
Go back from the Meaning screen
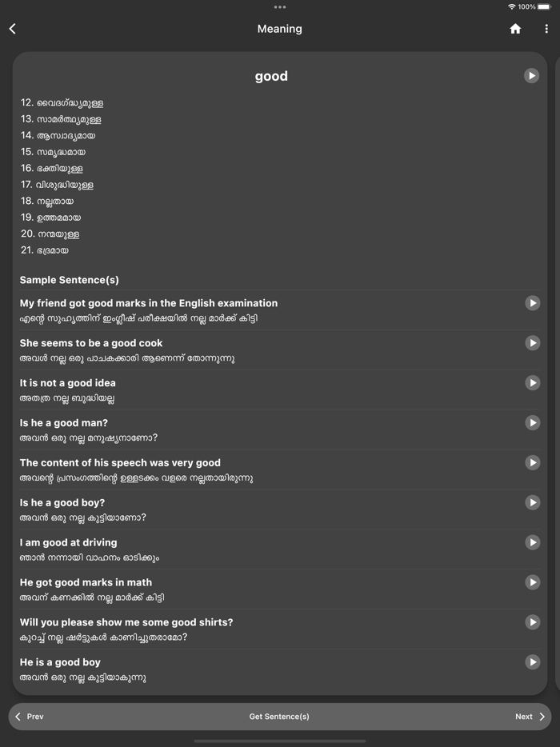coord(13,28)
